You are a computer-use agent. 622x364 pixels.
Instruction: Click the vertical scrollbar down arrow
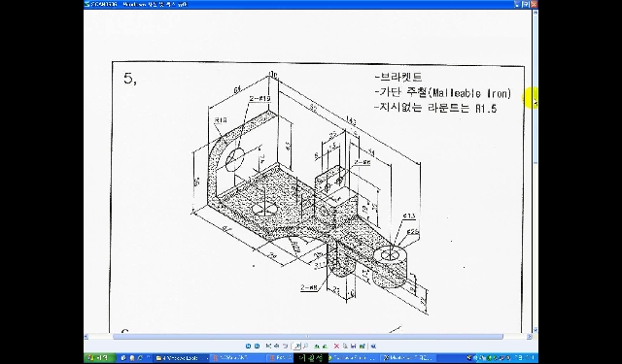click(x=536, y=329)
